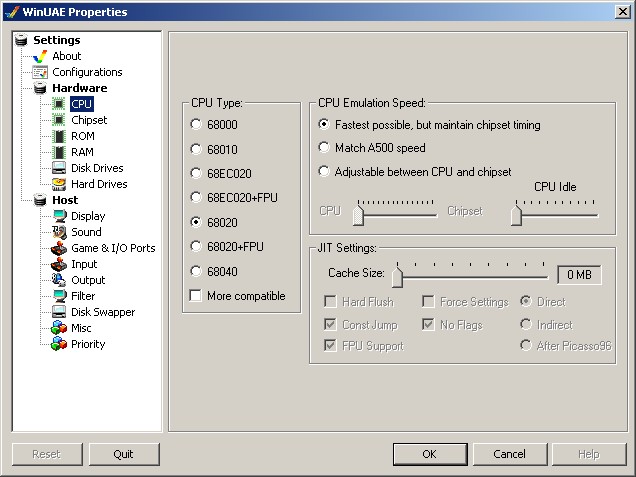Screen dimensions: 636x477
Task: Click the ROM chip icon
Action: 59,136
